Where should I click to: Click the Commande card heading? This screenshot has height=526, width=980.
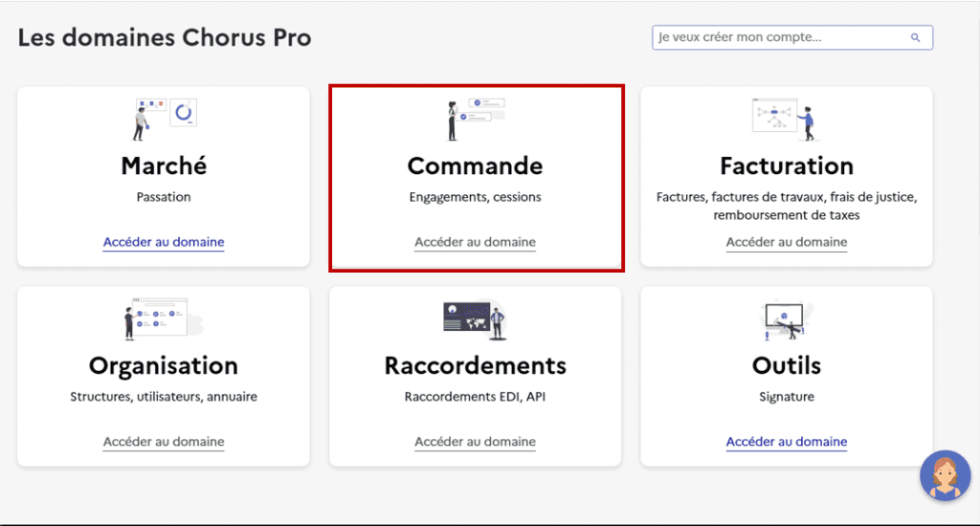pos(475,165)
